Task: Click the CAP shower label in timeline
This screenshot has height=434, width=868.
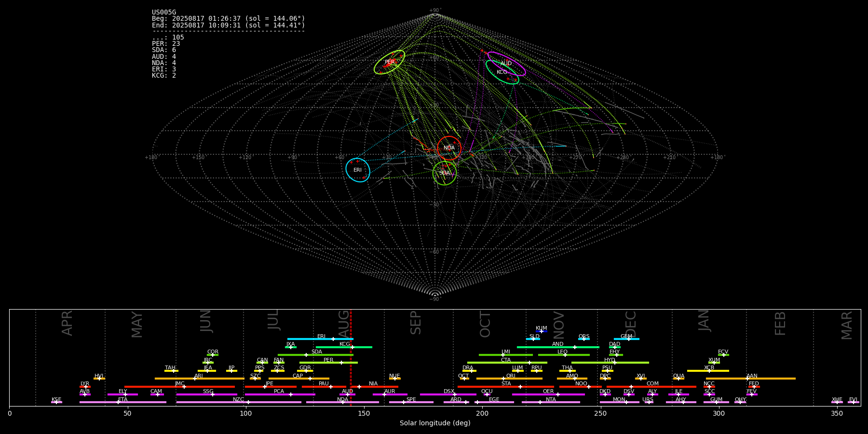Action: pos(298,376)
